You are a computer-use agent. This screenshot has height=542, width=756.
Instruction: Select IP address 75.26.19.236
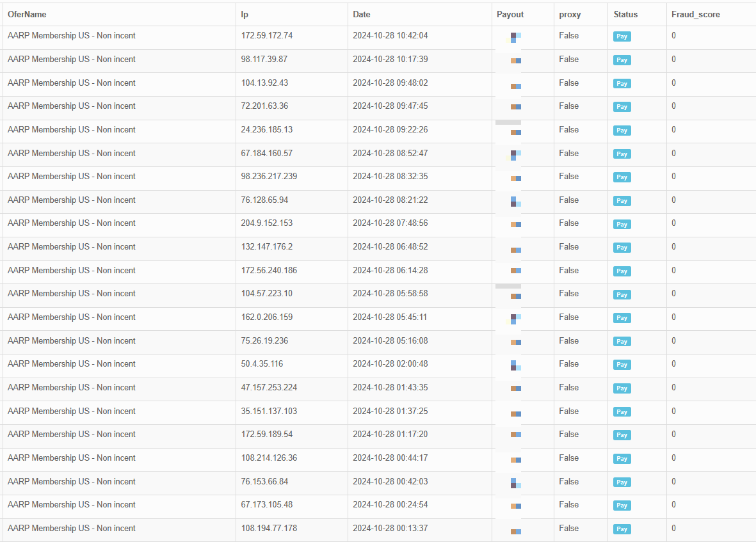click(265, 340)
